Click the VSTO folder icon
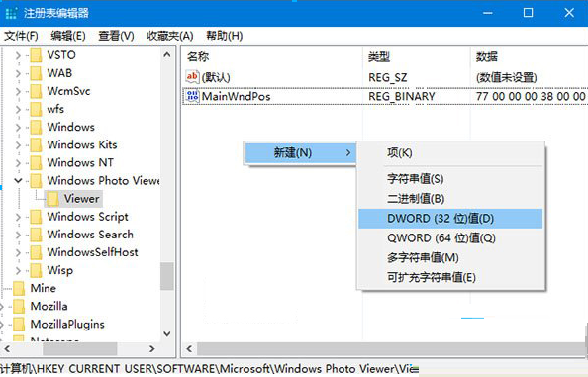This screenshot has height=377, width=588. (36, 55)
